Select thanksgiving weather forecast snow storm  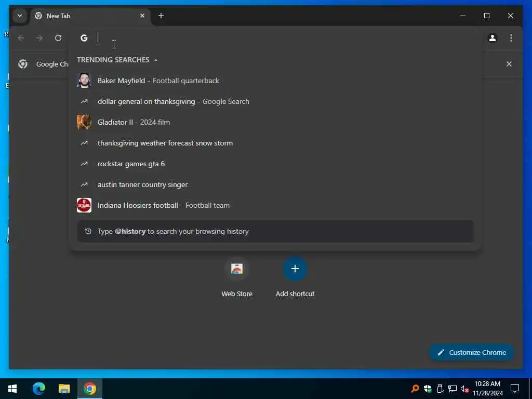tap(275, 143)
